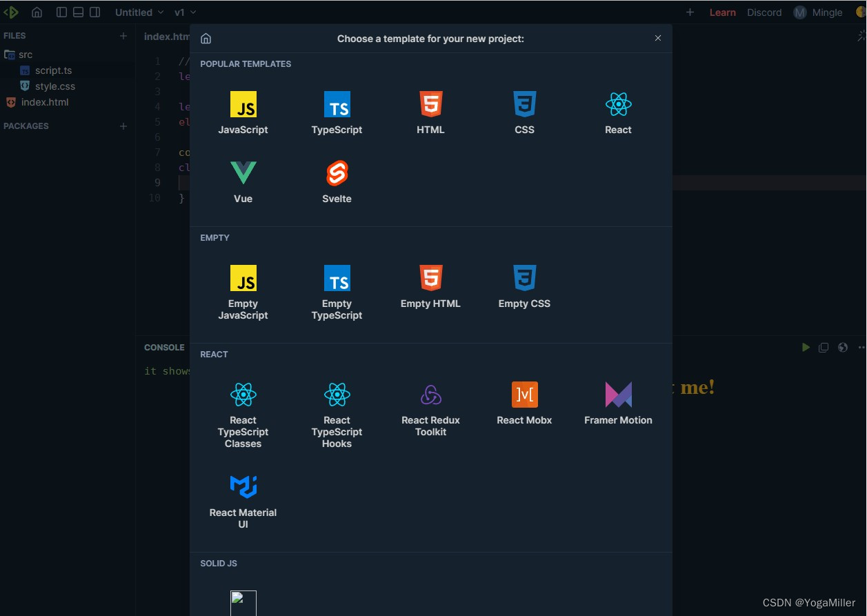Add a new file in Files panel

(123, 36)
